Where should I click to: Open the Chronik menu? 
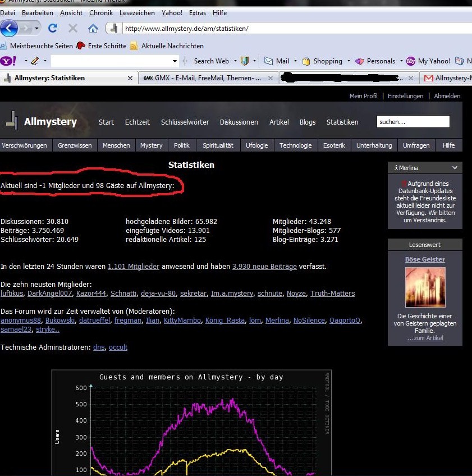101,13
